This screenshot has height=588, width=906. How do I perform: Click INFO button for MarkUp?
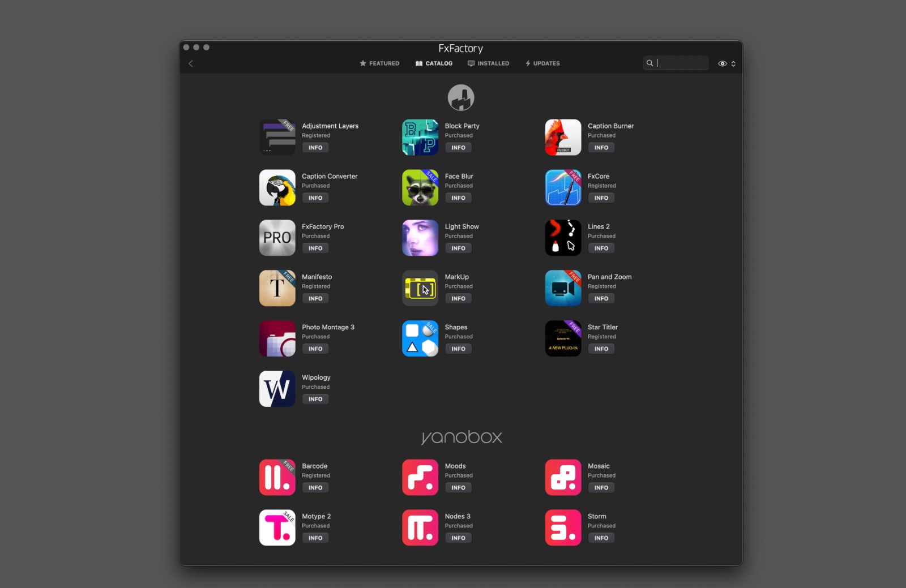pos(458,299)
